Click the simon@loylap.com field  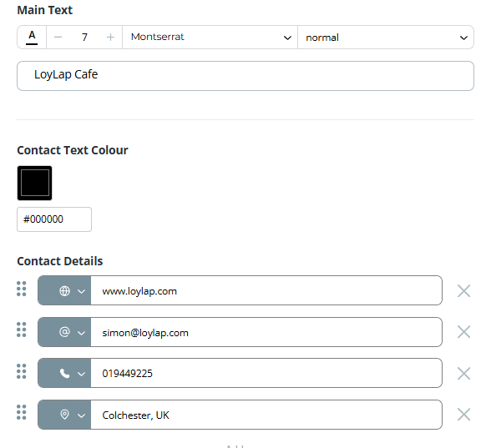point(266,332)
